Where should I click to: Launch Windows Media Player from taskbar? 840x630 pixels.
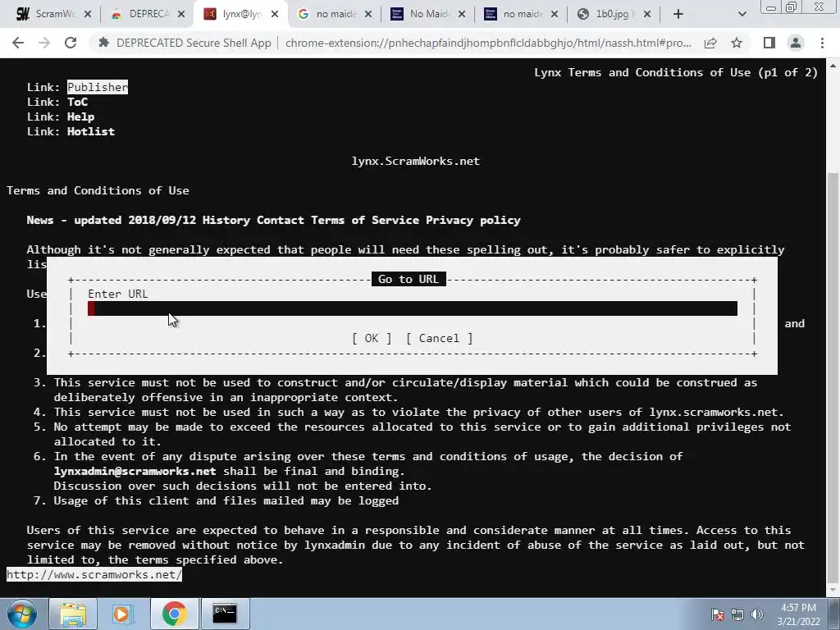123,614
